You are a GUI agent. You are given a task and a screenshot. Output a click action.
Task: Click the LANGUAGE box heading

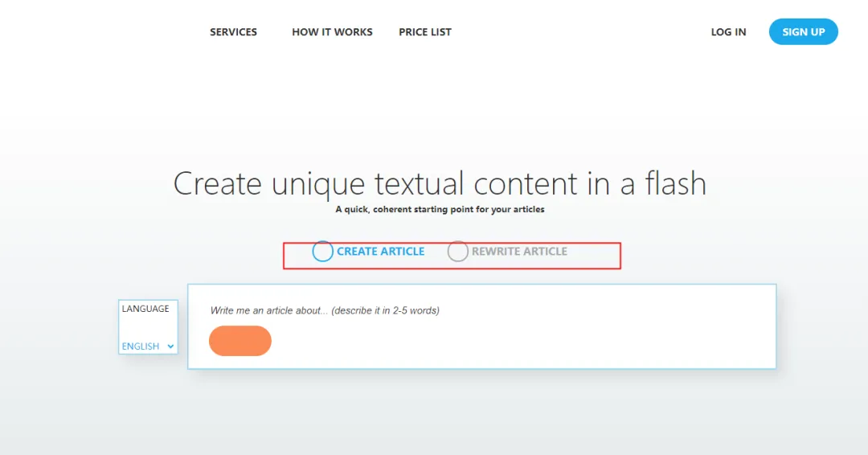145,309
